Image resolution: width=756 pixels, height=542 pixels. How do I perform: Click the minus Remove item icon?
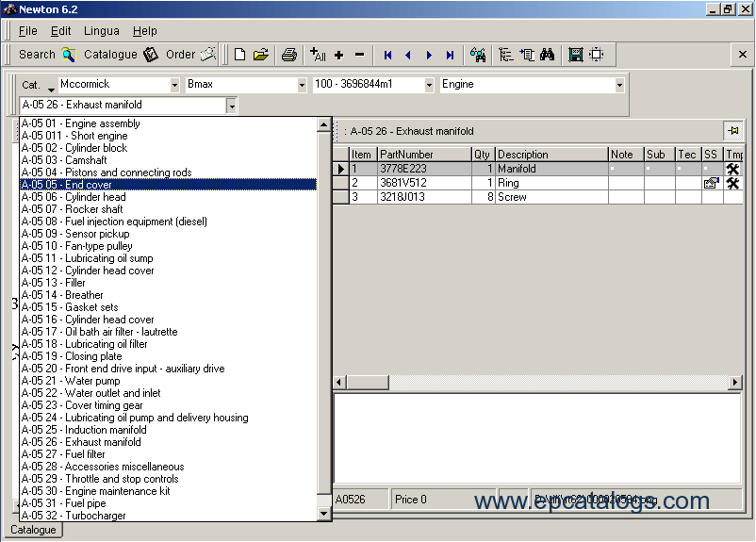(x=360, y=55)
